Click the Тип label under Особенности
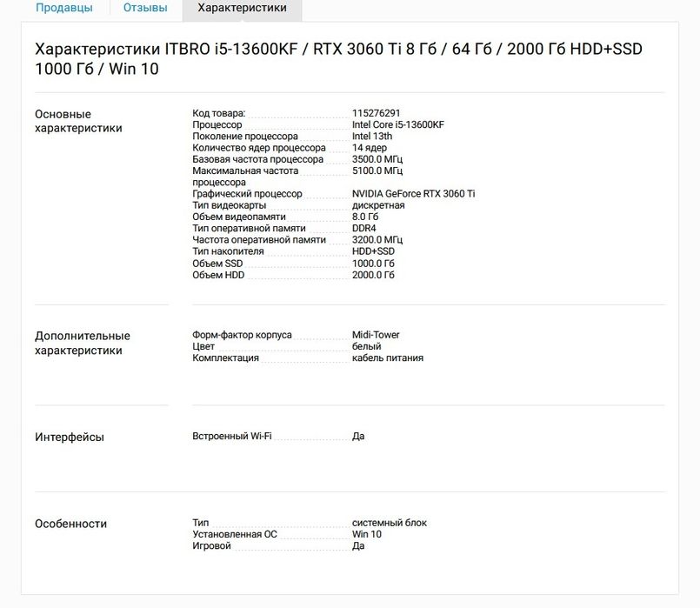Viewport: 700px width, 608px height. pyautogui.click(x=201, y=523)
